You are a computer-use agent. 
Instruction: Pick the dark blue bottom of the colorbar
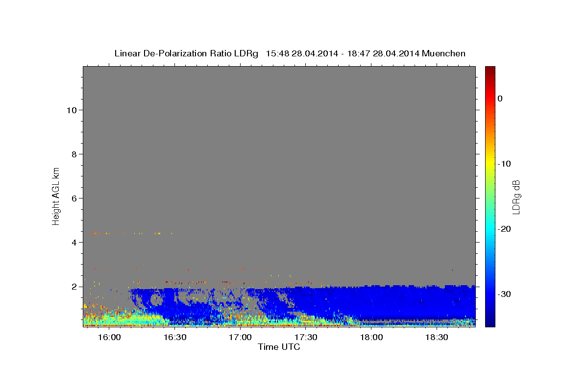490,322
